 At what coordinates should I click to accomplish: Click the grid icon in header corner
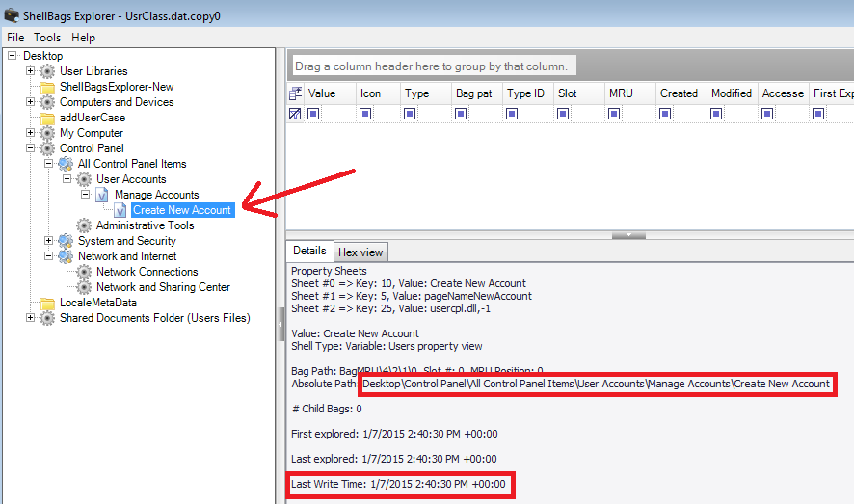(x=296, y=93)
